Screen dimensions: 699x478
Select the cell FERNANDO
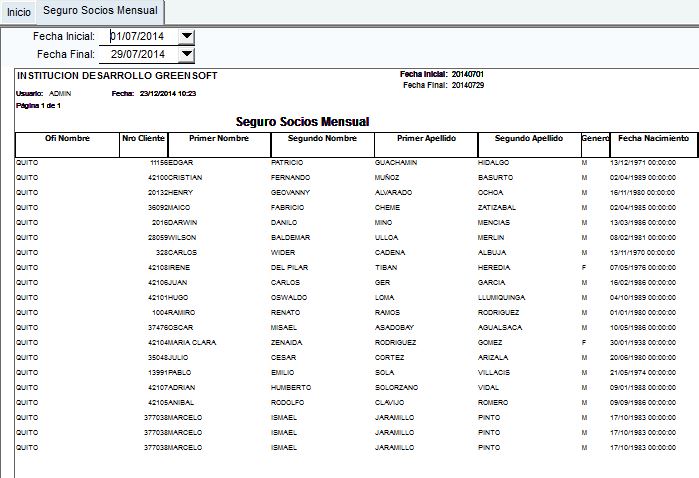(x=290, y=177)
